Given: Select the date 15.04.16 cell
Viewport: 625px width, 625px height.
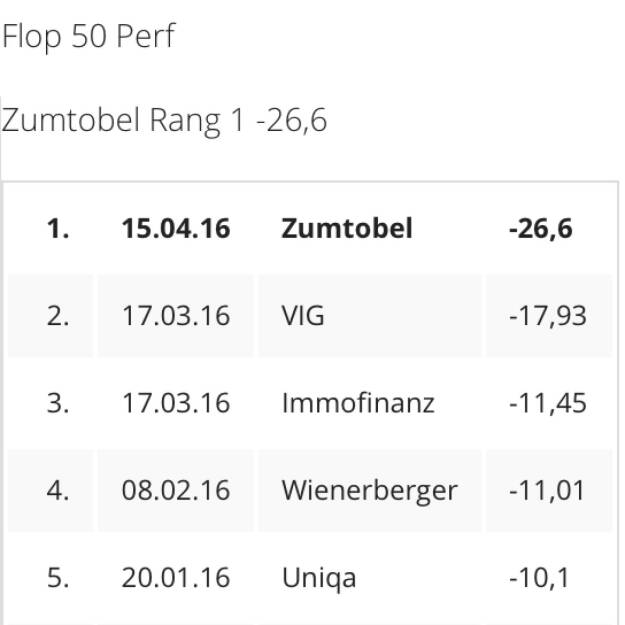Looking at the screenshot, I should tap(176, 229).
